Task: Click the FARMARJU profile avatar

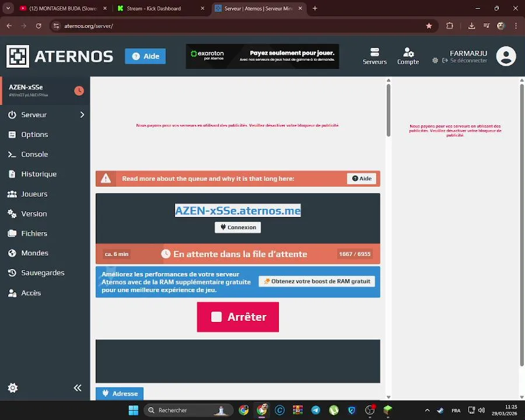Action: (506, 56)
